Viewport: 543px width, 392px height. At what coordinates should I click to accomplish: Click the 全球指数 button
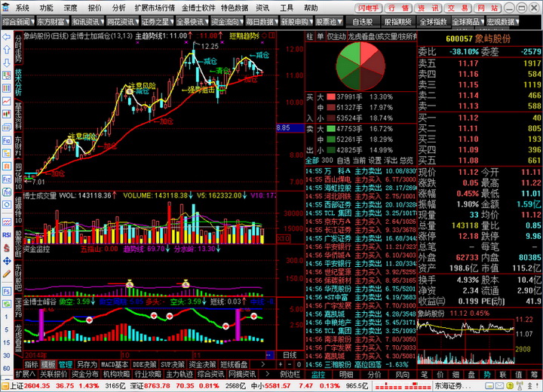(x=433, y=22)
